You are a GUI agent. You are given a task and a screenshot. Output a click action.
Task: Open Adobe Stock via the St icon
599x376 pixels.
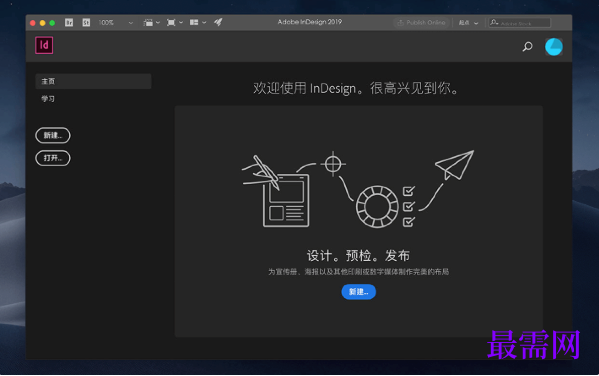point(86,23)
